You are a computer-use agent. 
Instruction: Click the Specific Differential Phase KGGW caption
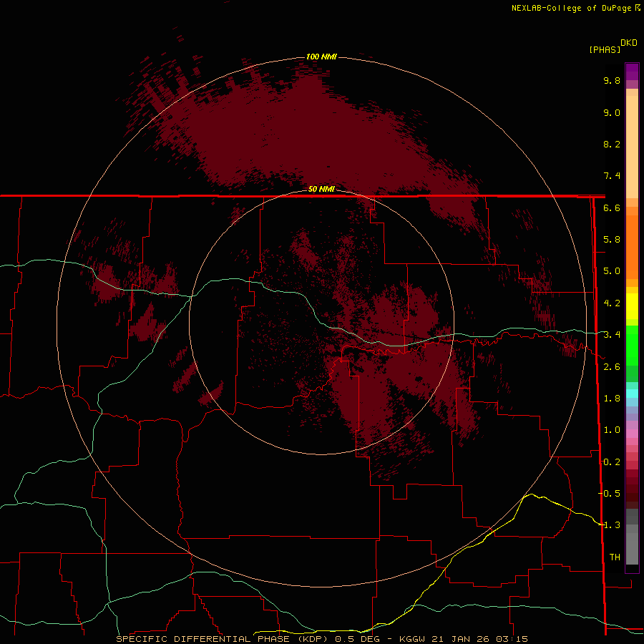tap(321, 639)
